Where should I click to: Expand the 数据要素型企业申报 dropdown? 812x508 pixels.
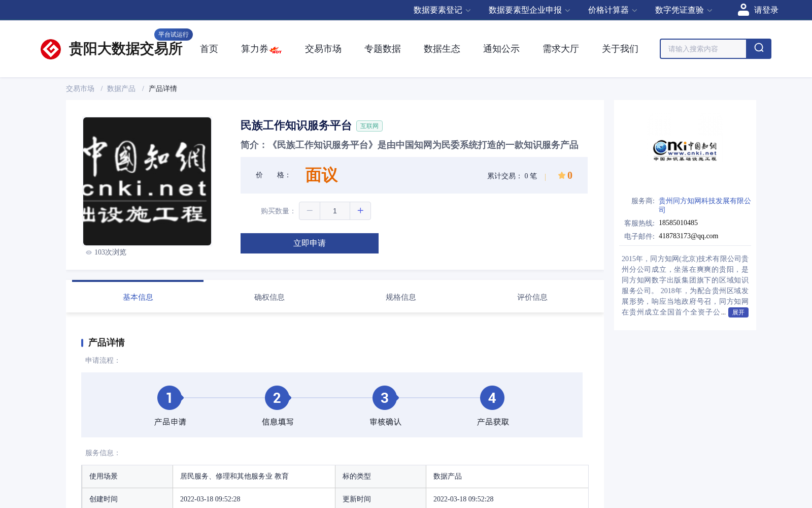529,10
